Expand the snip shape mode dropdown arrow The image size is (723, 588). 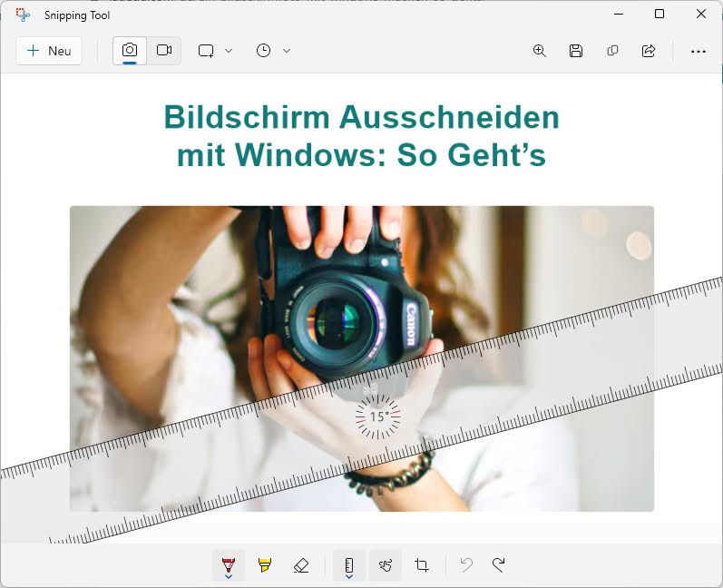coord(229,51)
